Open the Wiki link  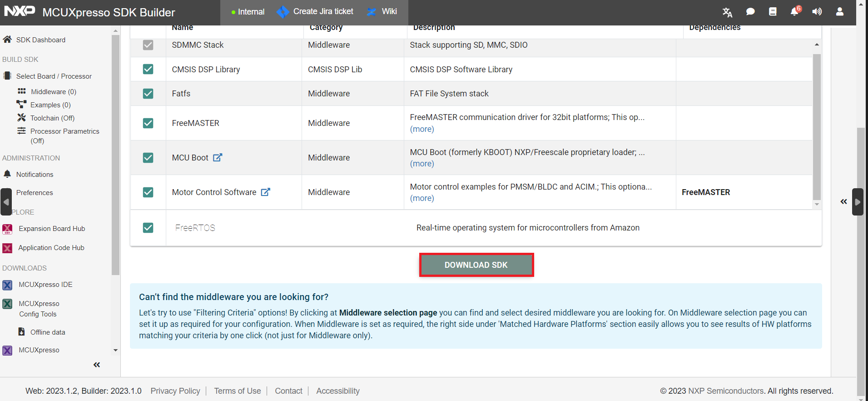(382, 12)
